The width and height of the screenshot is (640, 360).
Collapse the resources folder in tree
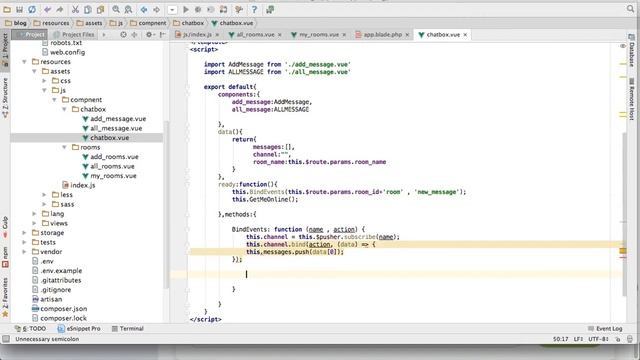pos(24,62)
